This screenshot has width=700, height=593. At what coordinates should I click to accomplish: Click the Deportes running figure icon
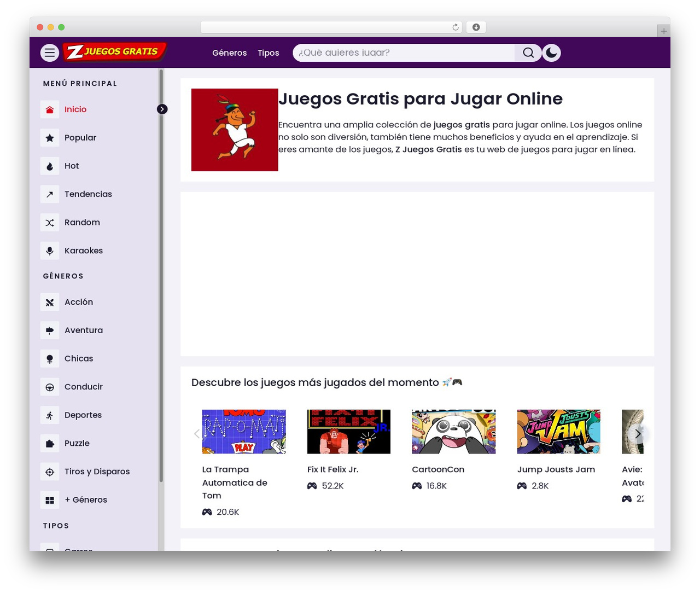tap(50, 415)
